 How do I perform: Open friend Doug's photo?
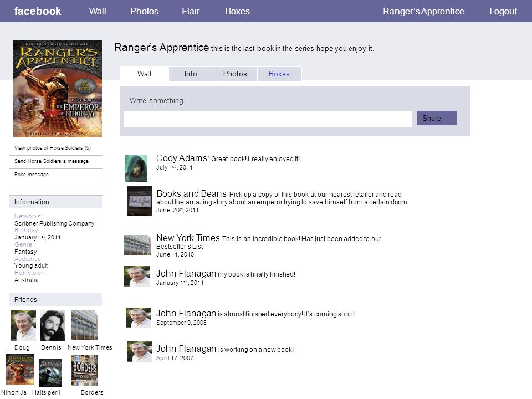click(23, 325)
